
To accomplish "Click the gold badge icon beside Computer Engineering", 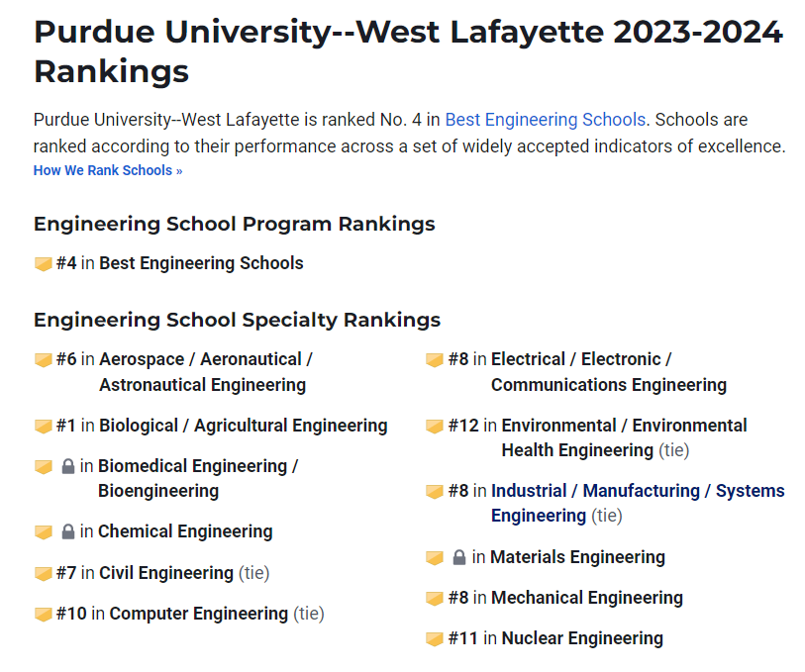I will 44,614.
